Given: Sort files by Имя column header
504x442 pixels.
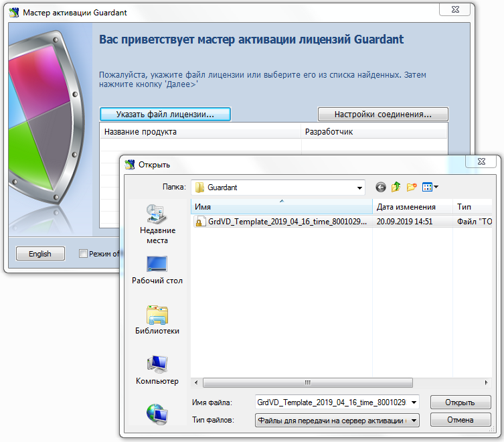Looking at the screenshot, I should 281,207.
